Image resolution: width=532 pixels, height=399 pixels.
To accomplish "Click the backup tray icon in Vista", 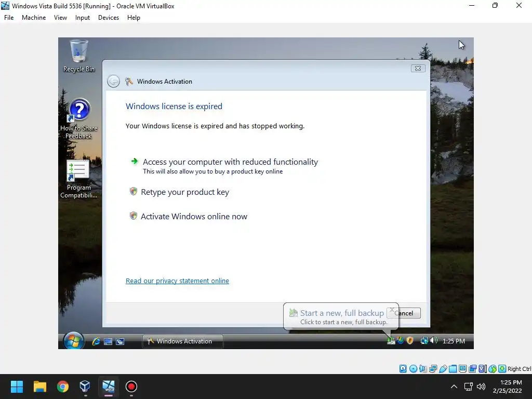I will click(x=391, y=340).
